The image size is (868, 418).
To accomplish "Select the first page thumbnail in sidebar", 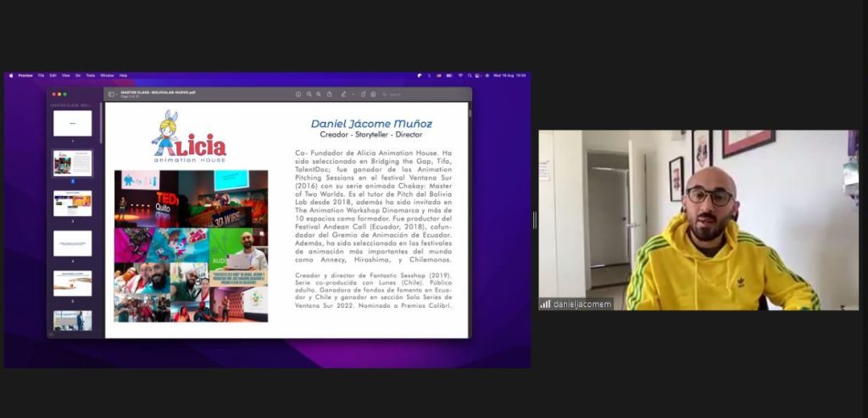I will (72, 123).
